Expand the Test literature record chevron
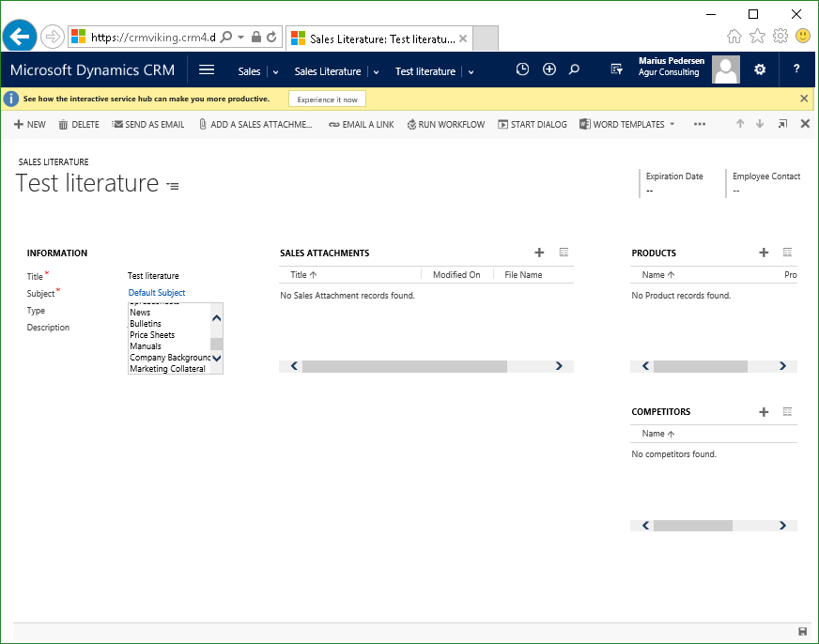This screenshot has width=819, height=644. coord(471,72)
